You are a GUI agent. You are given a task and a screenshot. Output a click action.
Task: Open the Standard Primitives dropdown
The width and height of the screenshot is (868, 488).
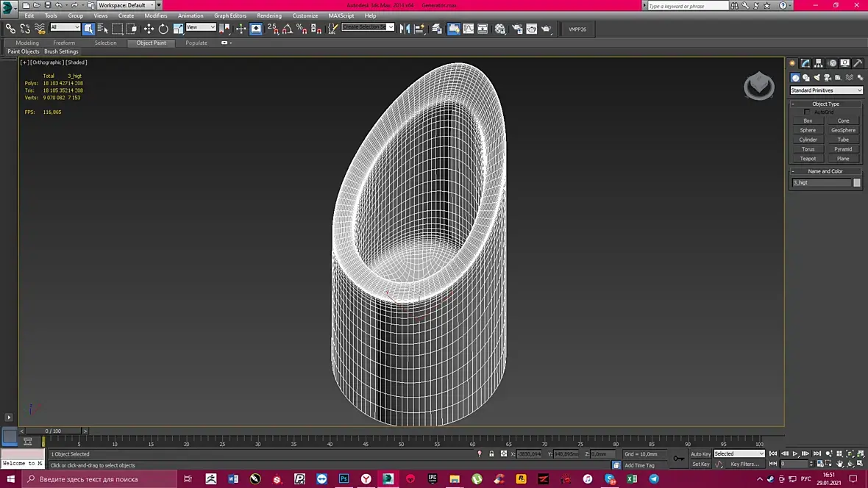(826, 90)
